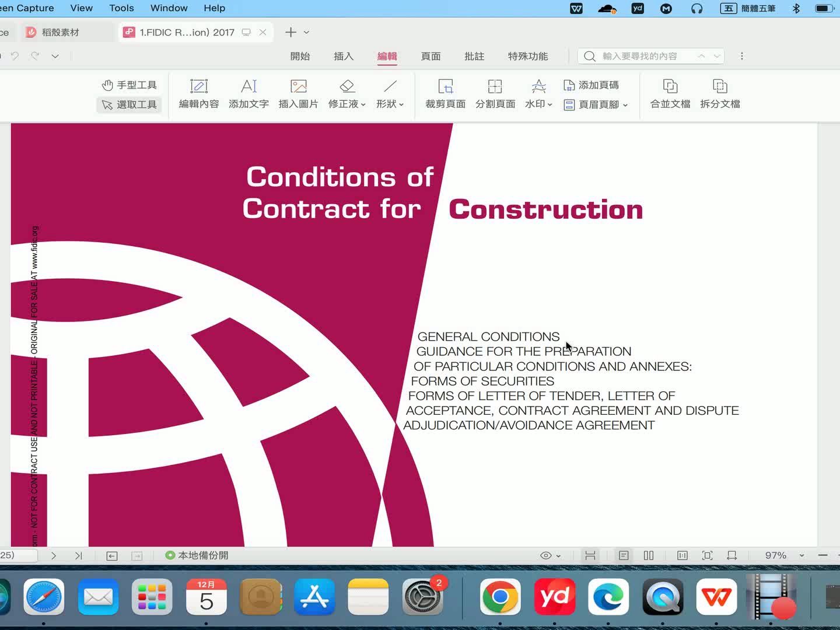This screenshot has width=840, height=630.
Task: Click the Redo arrow icon
Action: click(35, 56)
